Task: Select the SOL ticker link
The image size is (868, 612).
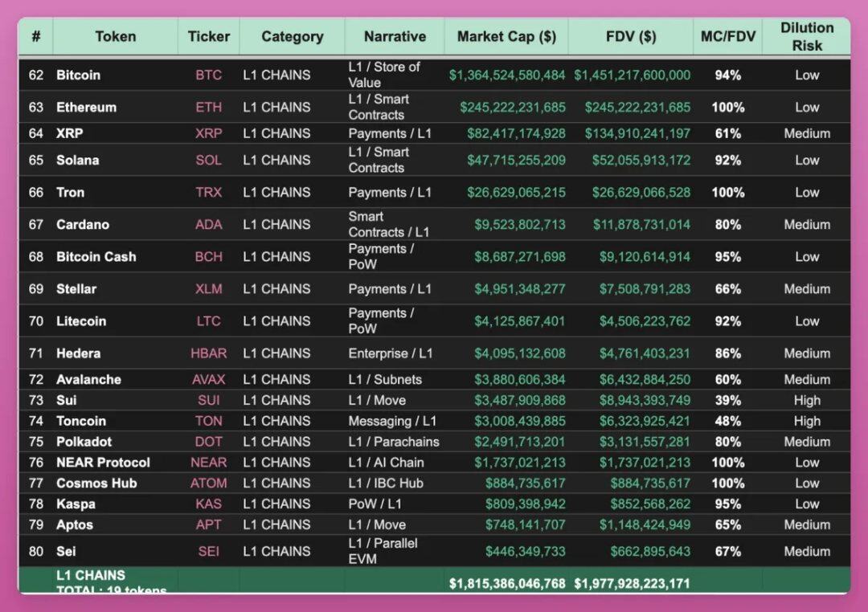Action: pyautogui.click(x=208, y=160)
